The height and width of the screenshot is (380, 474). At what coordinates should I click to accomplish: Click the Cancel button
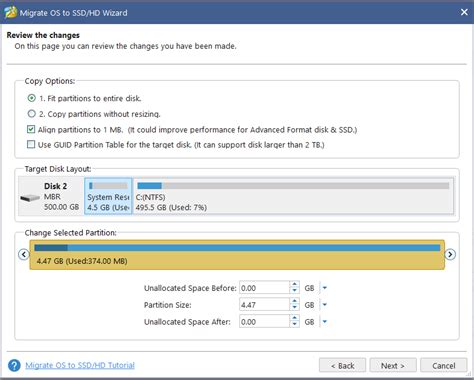443,365
